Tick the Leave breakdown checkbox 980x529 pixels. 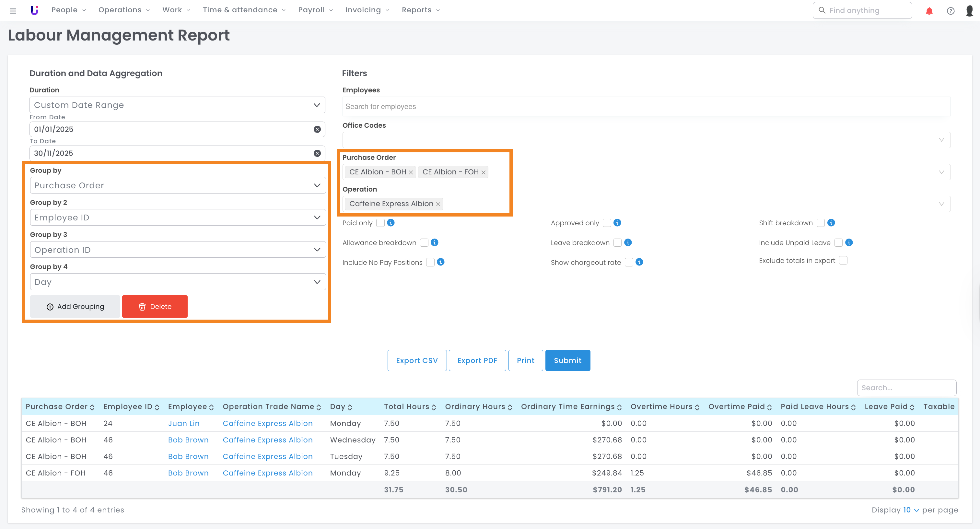click(617, 242)
